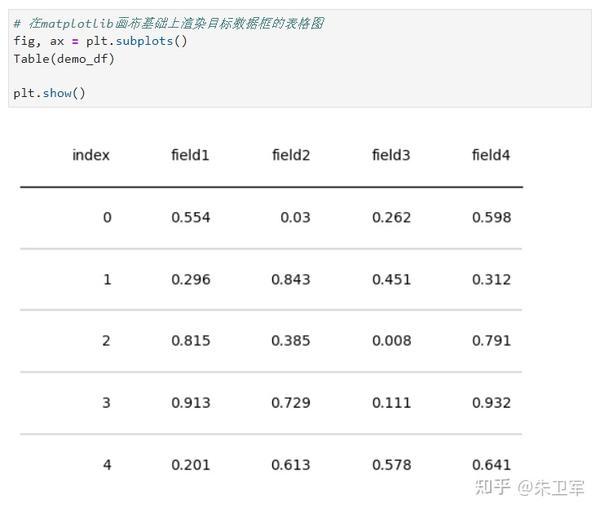Image resolution: width=600 pixels, height=512 pixels.
Task: Click the index column header
Action: 91,155
